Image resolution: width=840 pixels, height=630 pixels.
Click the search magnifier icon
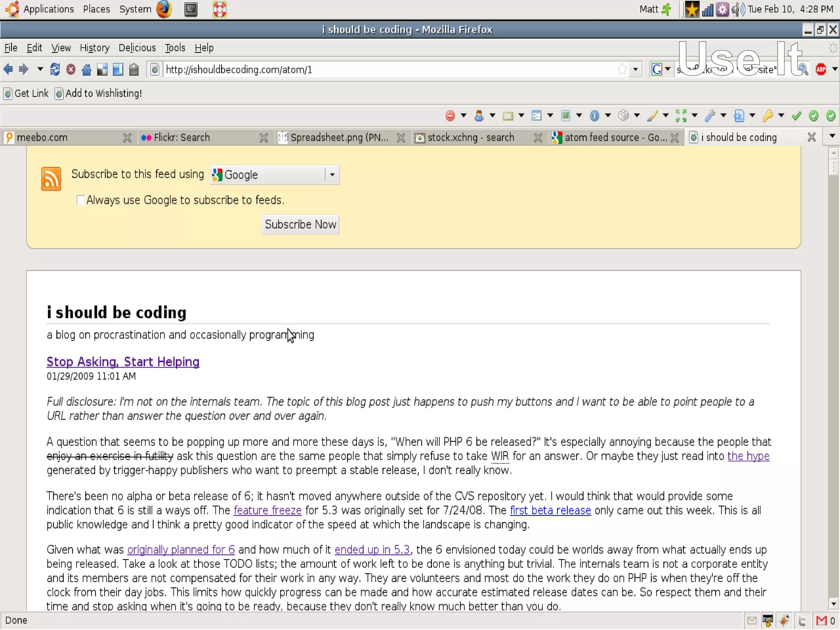point(803,69)
